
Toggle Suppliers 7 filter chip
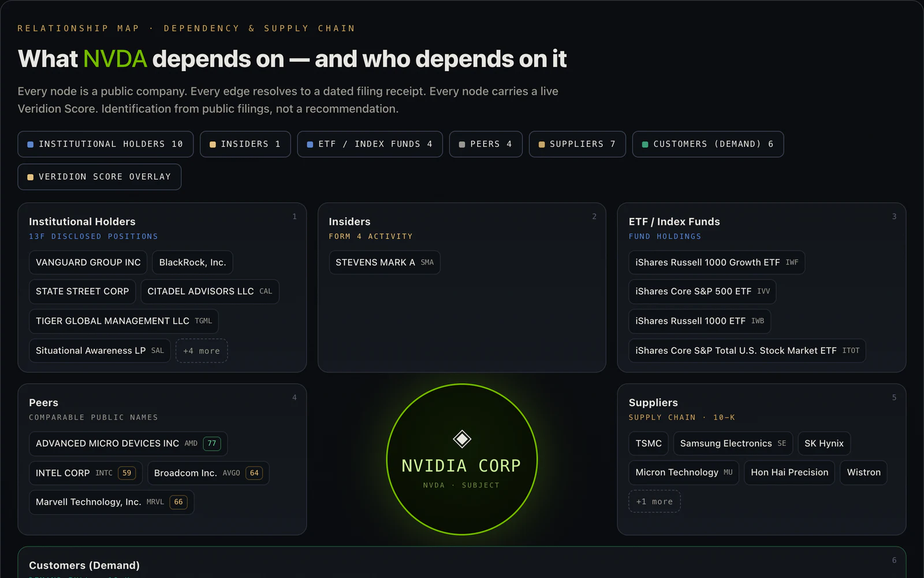tap(577, 144)
